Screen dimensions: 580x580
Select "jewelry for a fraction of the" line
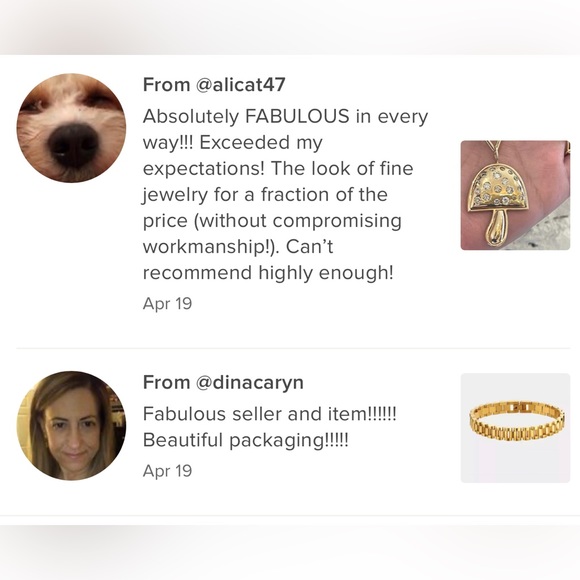[265, 195]
